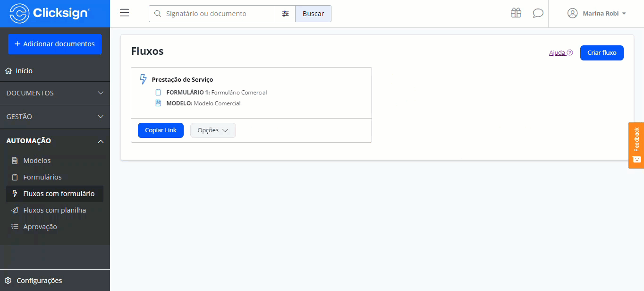
Task: Click the Buscar button
Action: click(x=313, y=14)
